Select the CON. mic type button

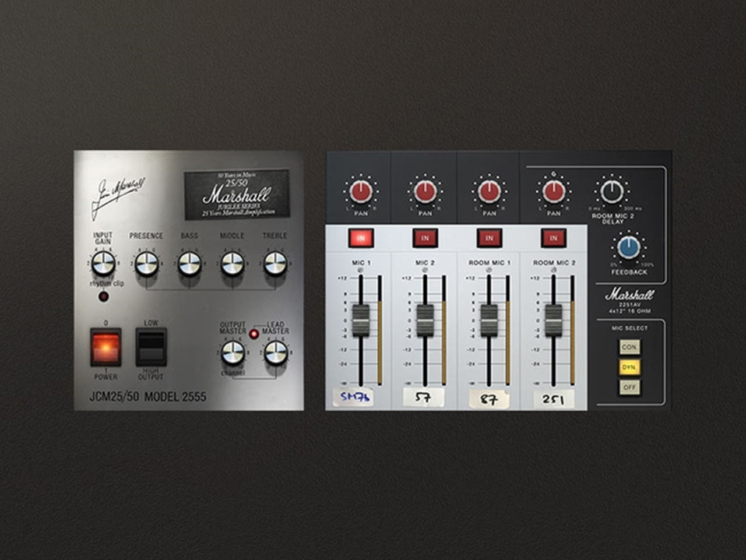(x=629, y=347)
